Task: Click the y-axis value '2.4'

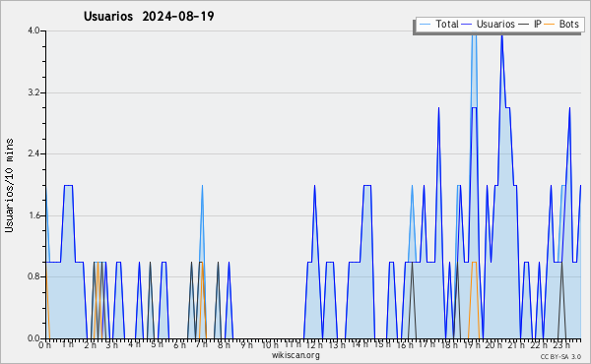Action: tap(33, 153)
